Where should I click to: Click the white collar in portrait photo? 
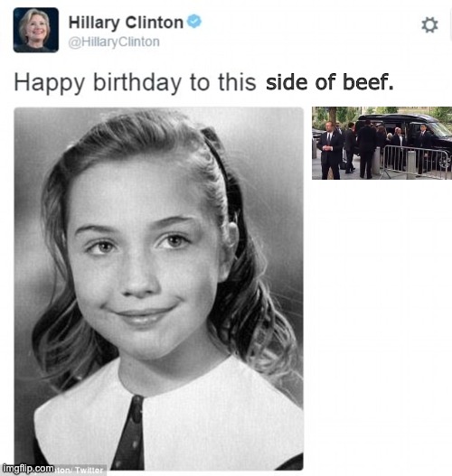pyautogui.click(x=170, y=419)
